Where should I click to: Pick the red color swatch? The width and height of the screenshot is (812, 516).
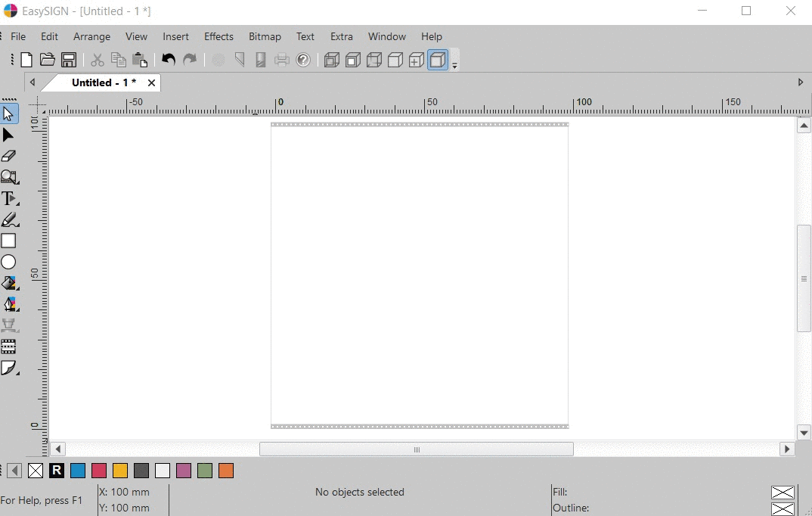(x=99, y=471)
